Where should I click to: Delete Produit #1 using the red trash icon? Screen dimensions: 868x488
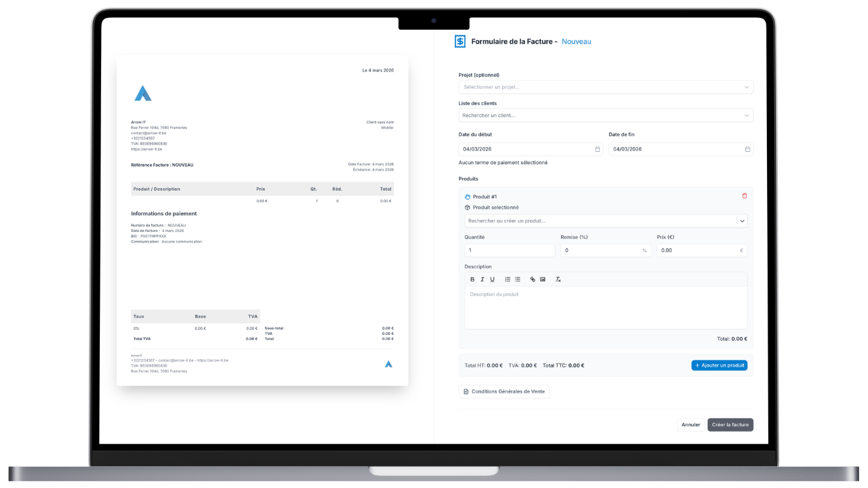744,196
